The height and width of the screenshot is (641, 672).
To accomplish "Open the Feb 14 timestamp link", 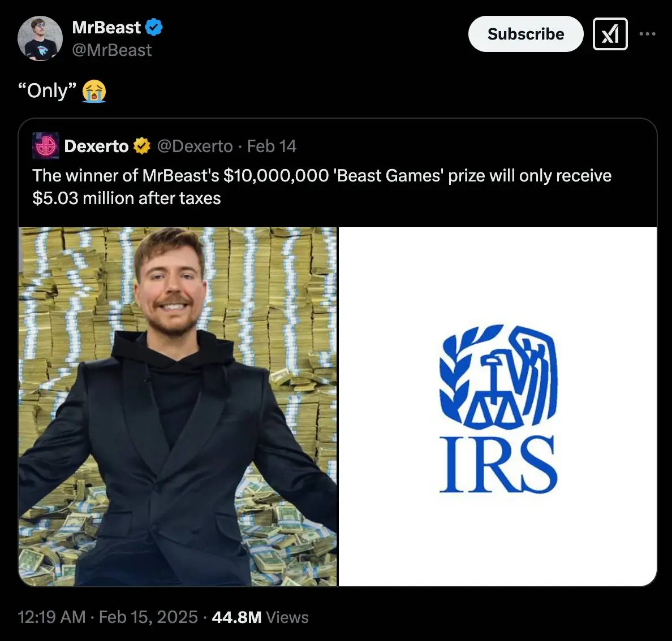I will point(272,146).
